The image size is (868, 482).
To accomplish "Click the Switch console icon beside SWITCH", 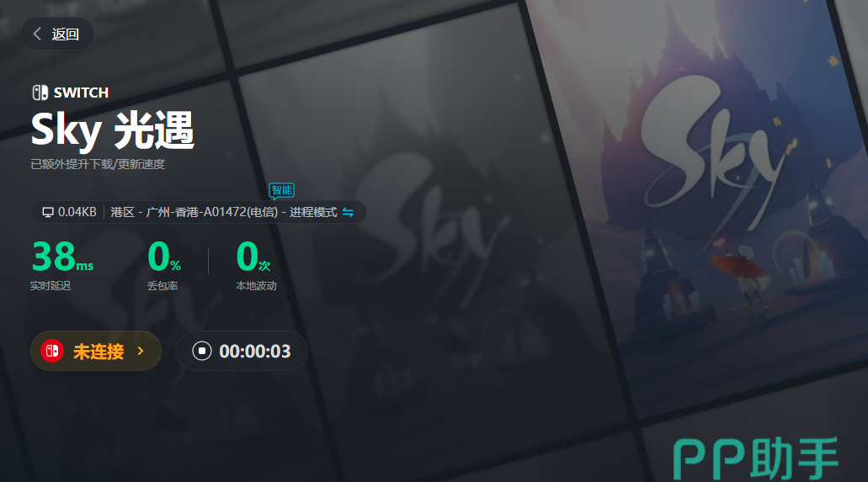I will point(40,93).
